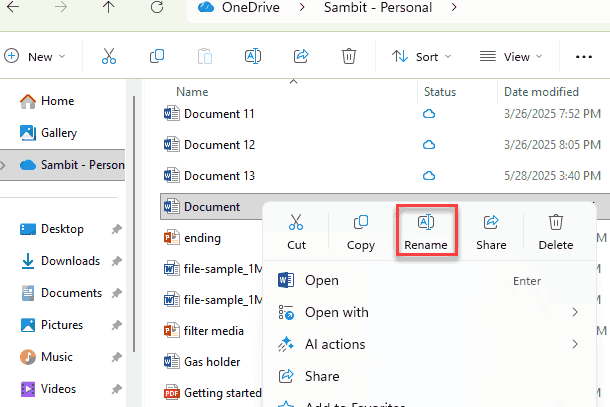Screen dimensions: 610x407
Task: Click the pin icon beside Downloads
Action: coord(116,261)
